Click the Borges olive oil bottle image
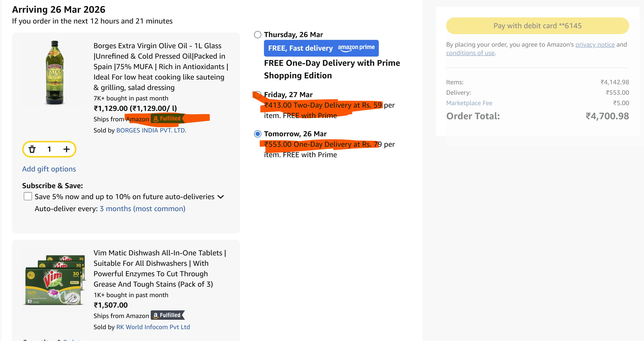The height and width of the screenshot is (341, 644). (55, 72)
